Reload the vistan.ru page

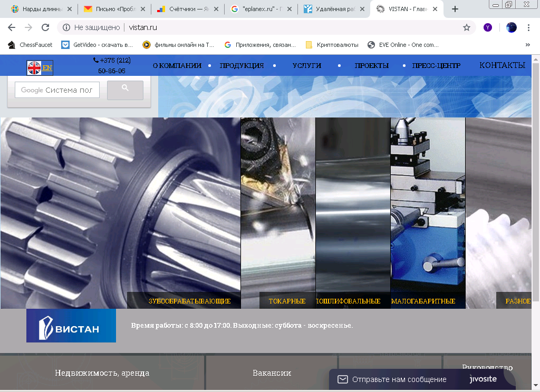coord(45,27)
